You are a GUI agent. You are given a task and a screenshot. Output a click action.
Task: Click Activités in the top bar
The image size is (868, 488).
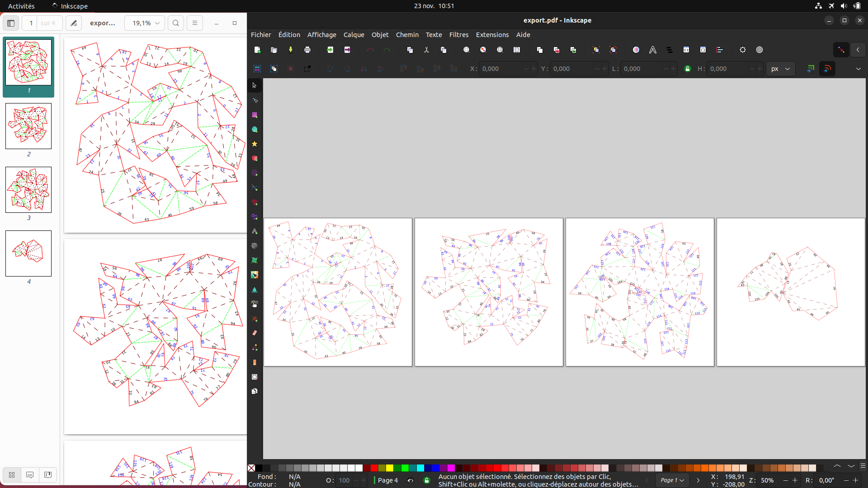[x=21, y=6]
